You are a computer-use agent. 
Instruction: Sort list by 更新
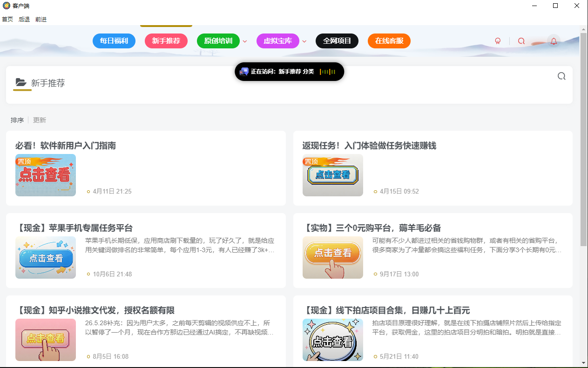[x=40, y=120]
